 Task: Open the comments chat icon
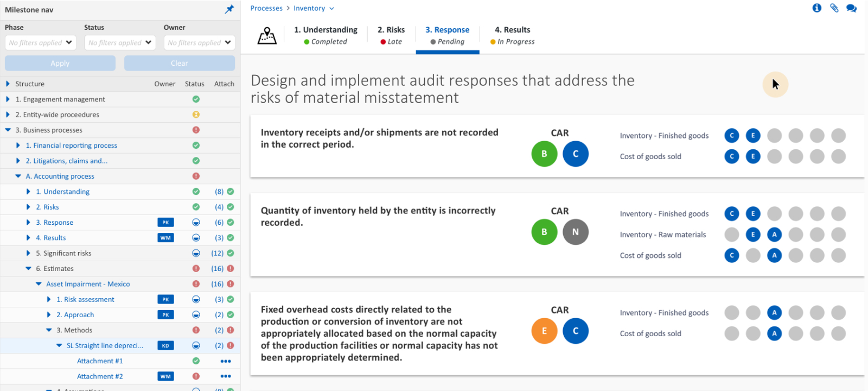(852, 8)
